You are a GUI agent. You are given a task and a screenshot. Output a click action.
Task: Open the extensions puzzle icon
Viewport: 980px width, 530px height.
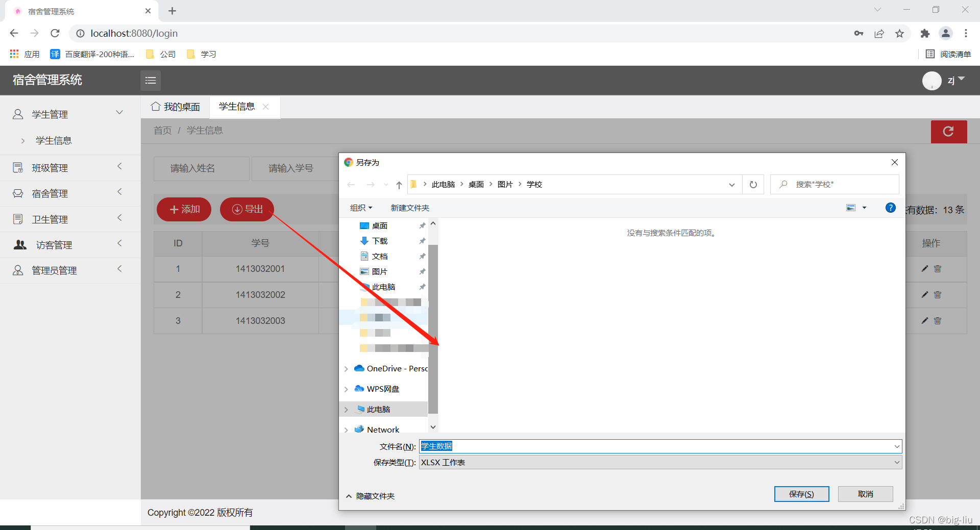click(925, 33)
